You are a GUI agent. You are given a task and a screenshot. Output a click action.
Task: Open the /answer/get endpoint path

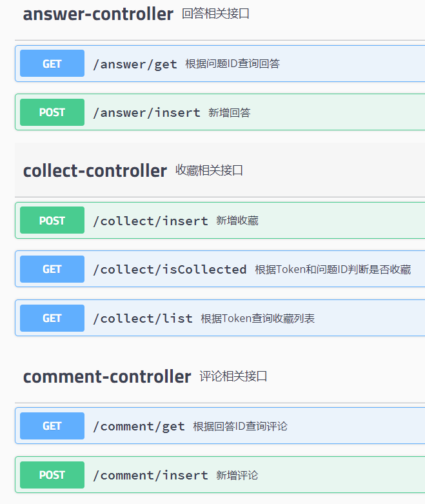click(x=135, y=64)
